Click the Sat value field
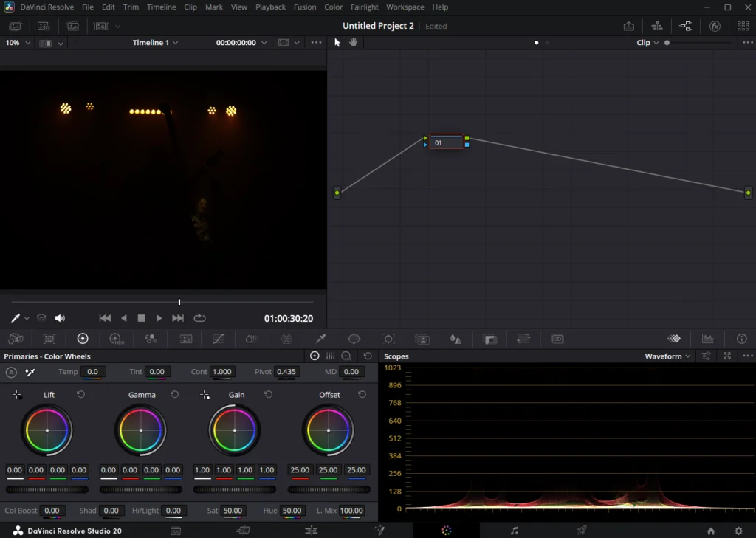This screenshot has height=538, width=756. point(233,511)
